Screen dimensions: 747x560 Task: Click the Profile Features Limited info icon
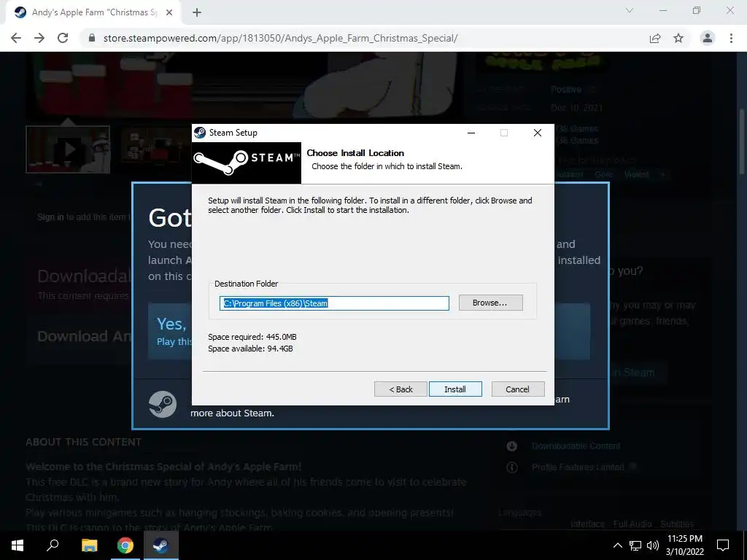(511, 467)
